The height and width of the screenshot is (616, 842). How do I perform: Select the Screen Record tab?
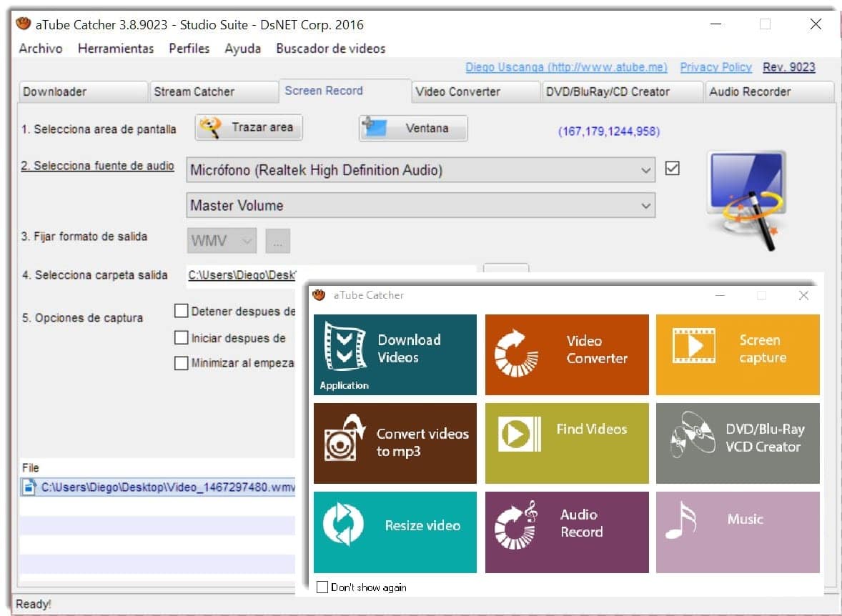(345, 91)
